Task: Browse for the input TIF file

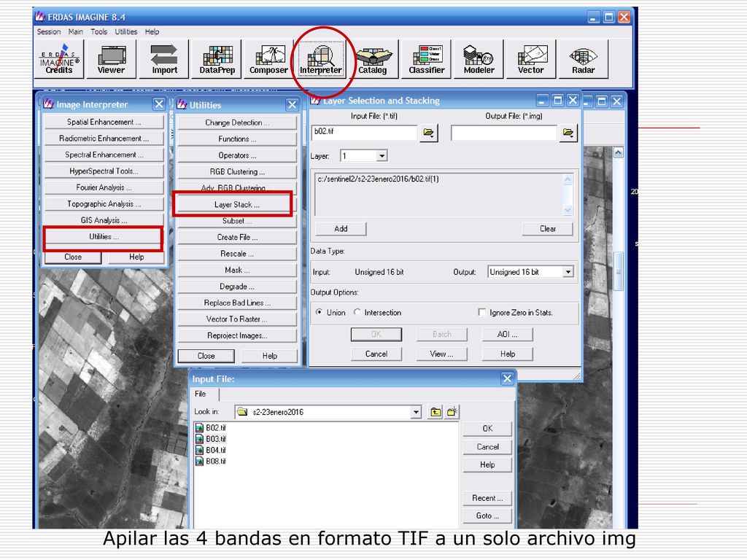Action: (x=429, y=133)
